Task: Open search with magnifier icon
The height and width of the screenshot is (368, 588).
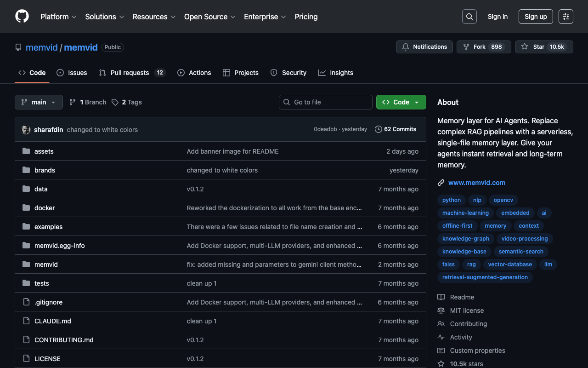Action: [x=469, y=17]
